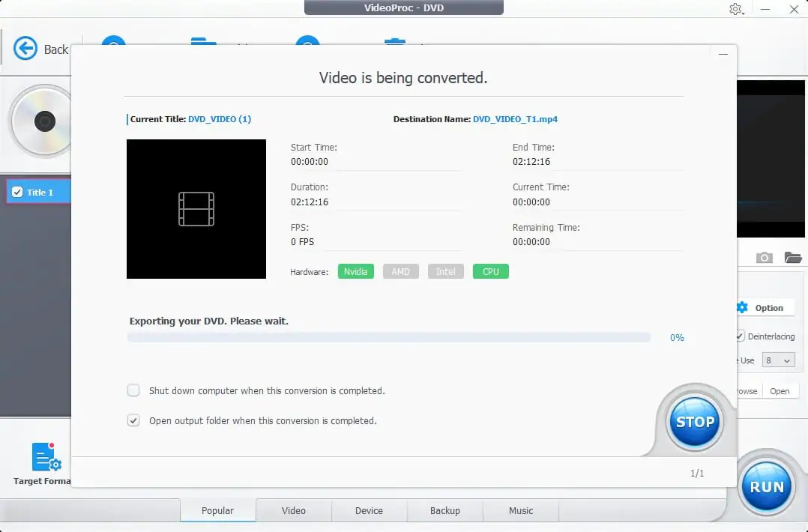This screenshot has height=532, width=808.
Task: Click the 1/1 task counter
Action: [x=697, y=473]
